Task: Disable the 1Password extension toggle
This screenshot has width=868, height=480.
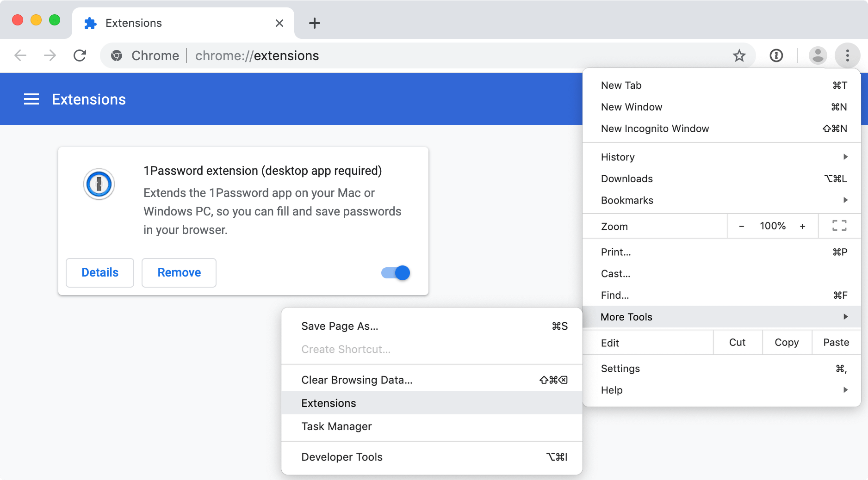Action: (x=396, y=273)
